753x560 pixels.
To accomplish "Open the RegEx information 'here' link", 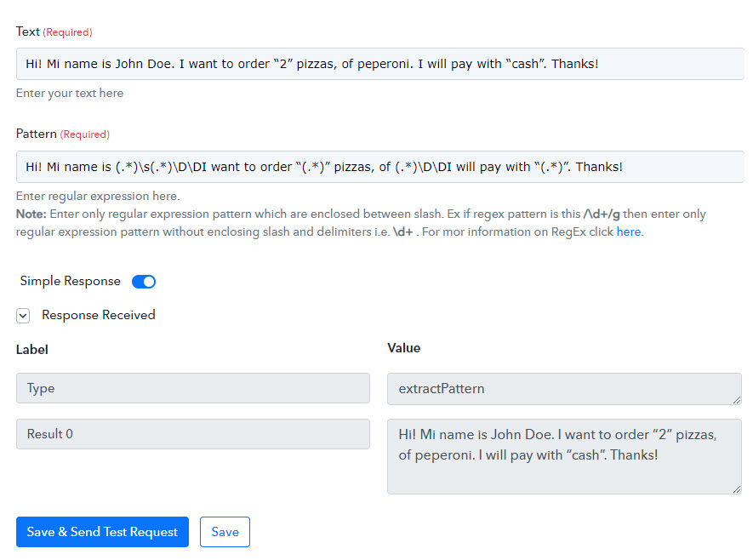I will point(629,232).
